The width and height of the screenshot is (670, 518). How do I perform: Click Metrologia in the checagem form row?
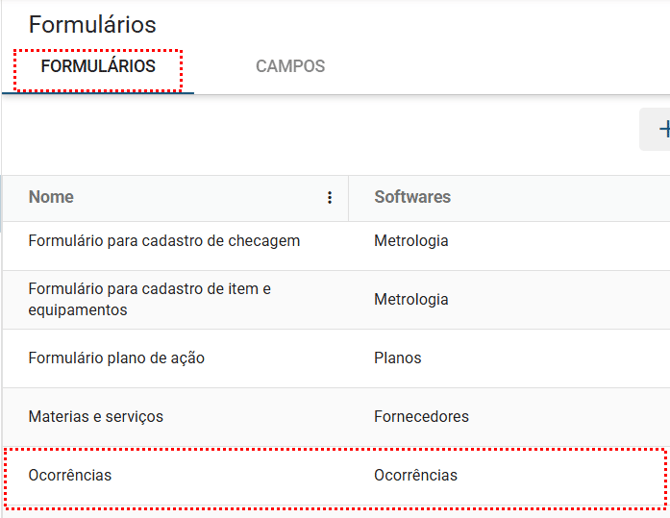click(411, 241)
